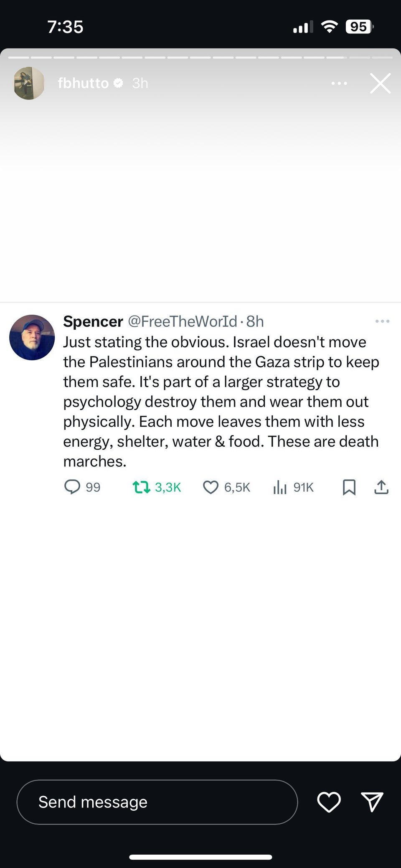401x868 pixels.
Task: Tap the tweet views bar chart icon
Action: coord(280,487)
